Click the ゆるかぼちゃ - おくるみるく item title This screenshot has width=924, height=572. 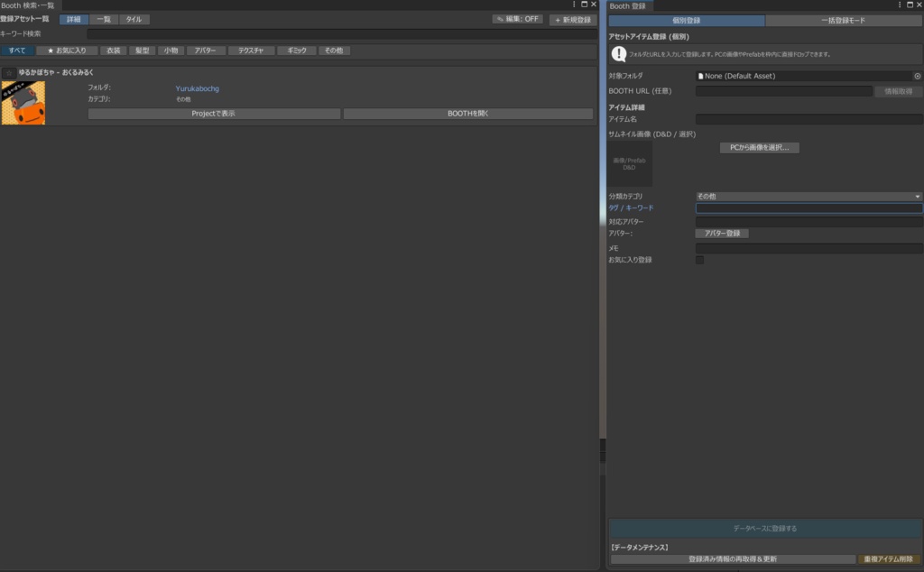56,72
